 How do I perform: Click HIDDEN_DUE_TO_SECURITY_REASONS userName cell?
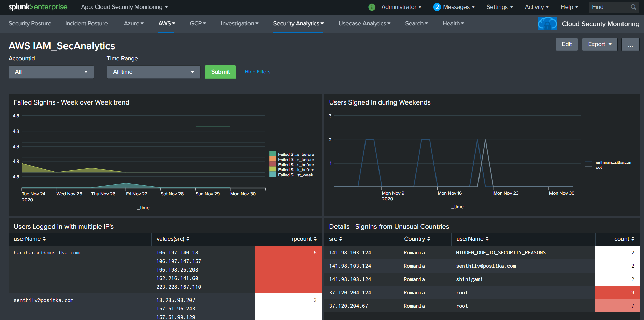tap(501, 253)
